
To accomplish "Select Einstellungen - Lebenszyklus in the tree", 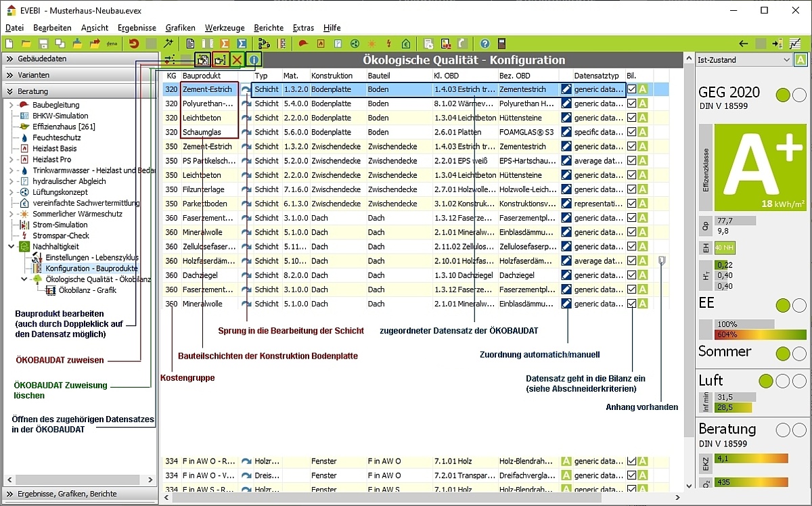I will coord(91,258).
